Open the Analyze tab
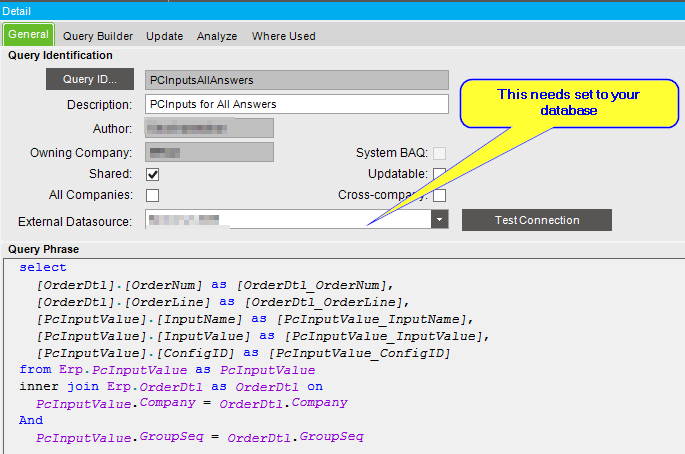This screenshot has width=685, height=454. [x=217, y=36]
